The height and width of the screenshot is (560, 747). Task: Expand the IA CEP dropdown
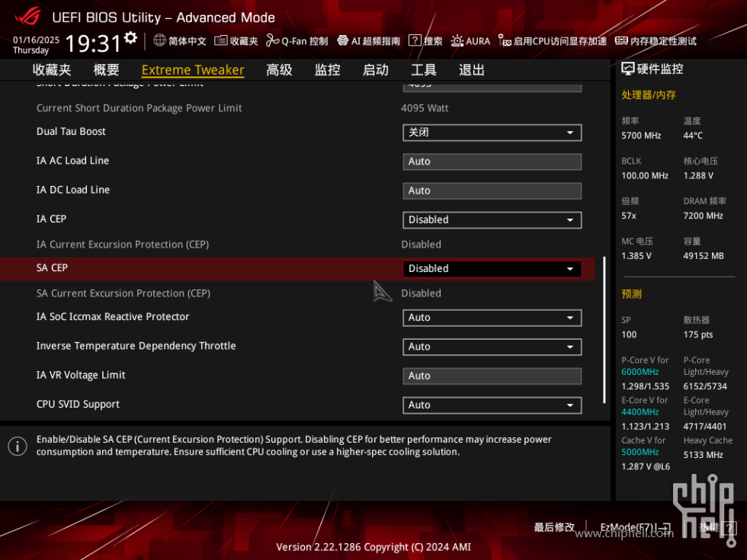click(x=492, y=220)
